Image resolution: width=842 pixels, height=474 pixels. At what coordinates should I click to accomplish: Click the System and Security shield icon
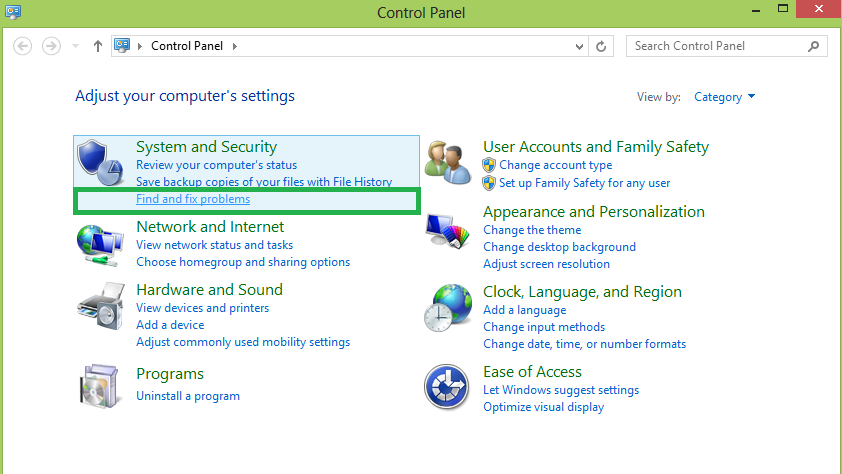100,162
